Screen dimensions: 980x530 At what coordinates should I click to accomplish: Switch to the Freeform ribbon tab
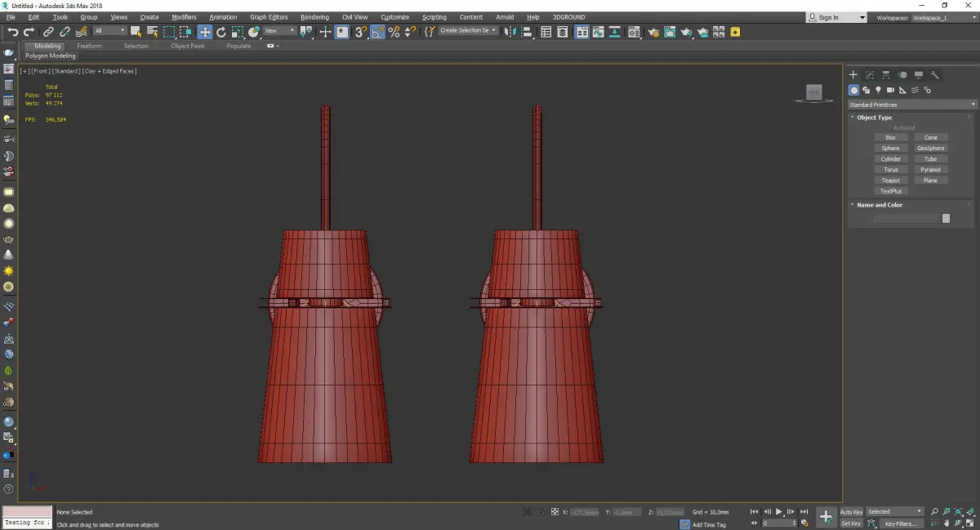(89, 46)
